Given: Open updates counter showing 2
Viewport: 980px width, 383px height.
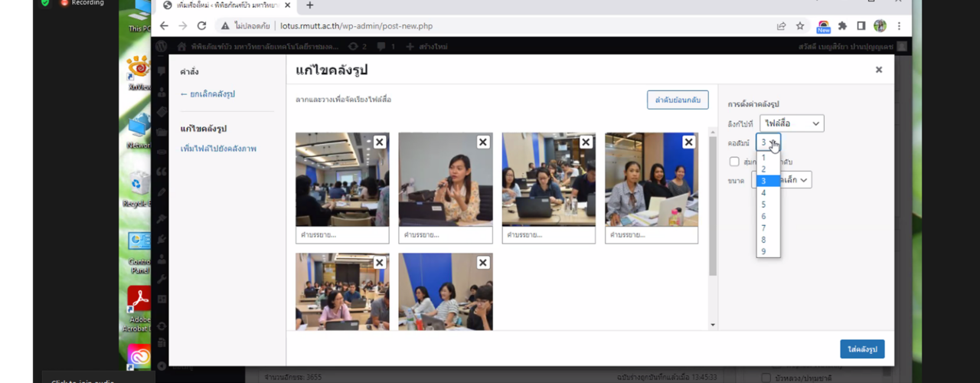Looking at the screenshot, I should point(357,47).
